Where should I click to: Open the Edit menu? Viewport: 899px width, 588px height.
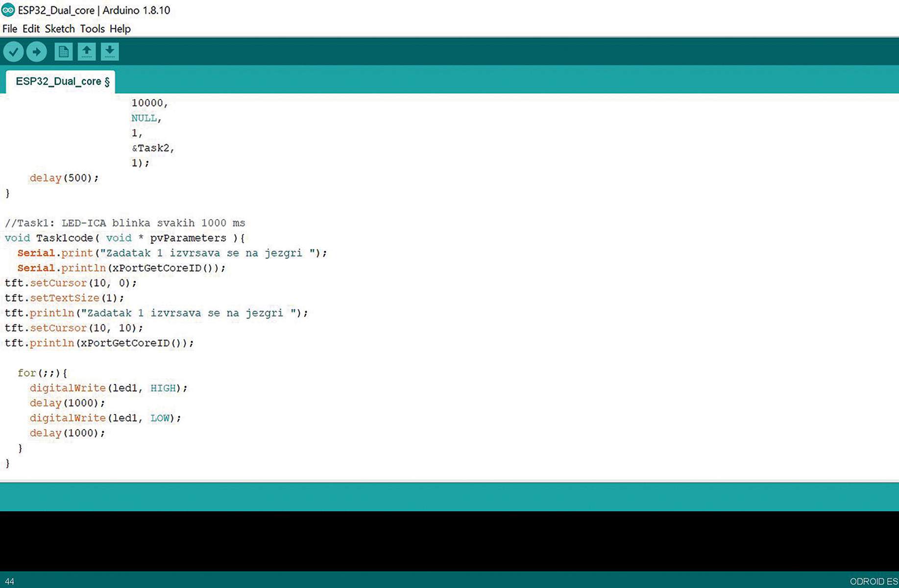[x=31, y=29]
